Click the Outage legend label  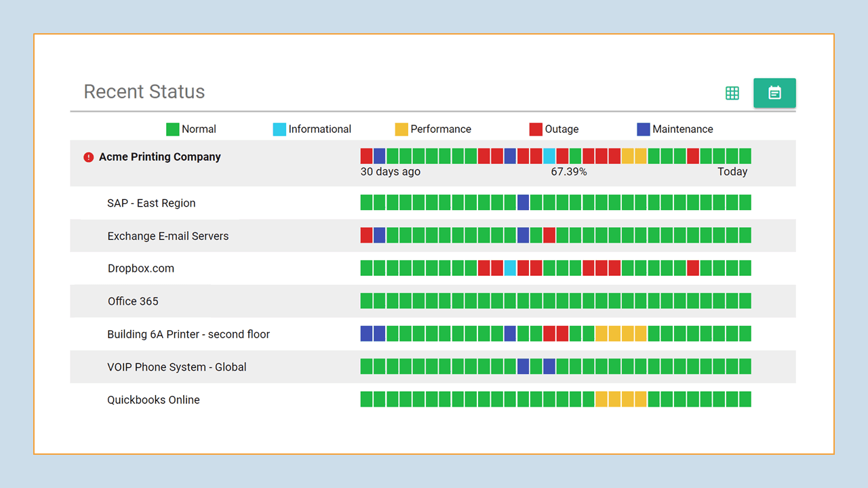562,129
